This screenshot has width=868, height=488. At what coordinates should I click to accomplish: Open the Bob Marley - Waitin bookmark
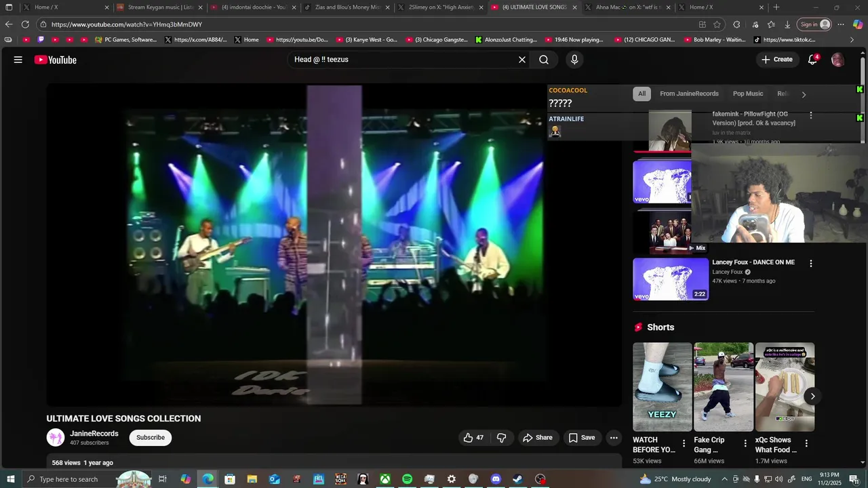click(714, 40)
